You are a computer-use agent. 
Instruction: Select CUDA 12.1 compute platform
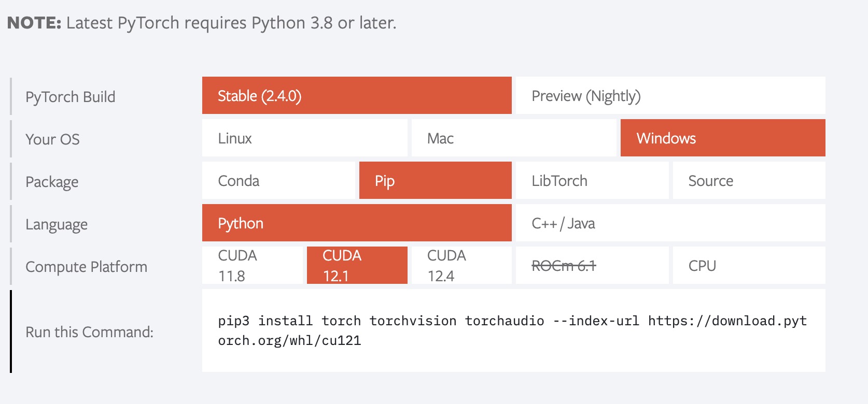pos(357,265)
